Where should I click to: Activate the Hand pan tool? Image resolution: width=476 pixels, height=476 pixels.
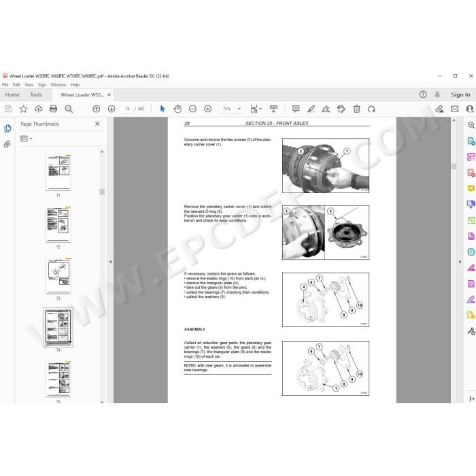point(177,109)
